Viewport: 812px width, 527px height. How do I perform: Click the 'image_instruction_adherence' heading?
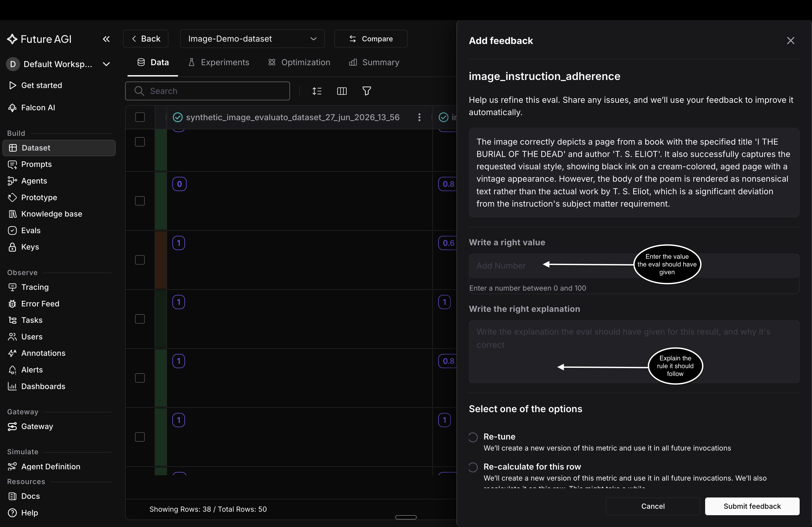[x=545, y=76]
